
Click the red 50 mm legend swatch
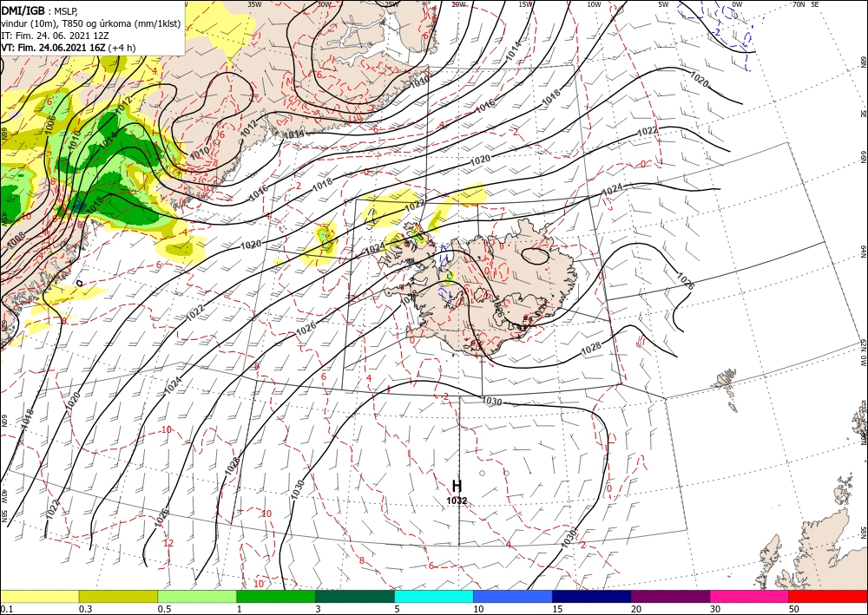click(828, 596)
